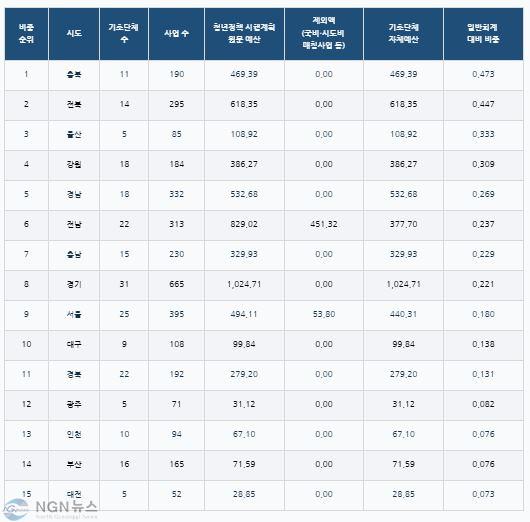
Task: Click the 사업 수 column header
Action: click(176, 33)
